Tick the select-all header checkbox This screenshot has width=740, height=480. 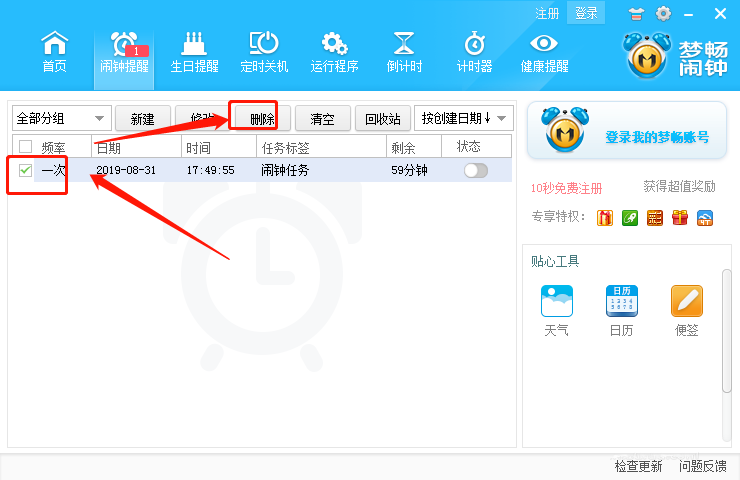pyautogui.click(x=25, y=147)
